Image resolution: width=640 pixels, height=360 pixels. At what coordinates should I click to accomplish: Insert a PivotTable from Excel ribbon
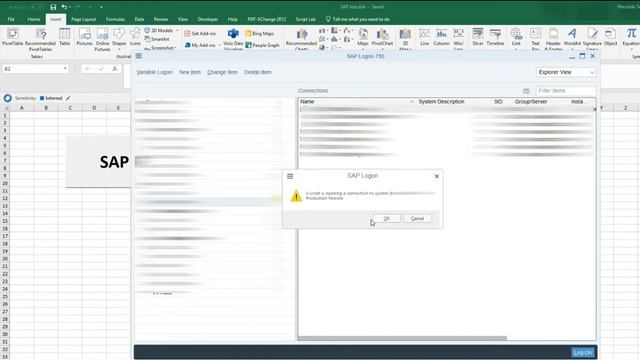point(12,37)
